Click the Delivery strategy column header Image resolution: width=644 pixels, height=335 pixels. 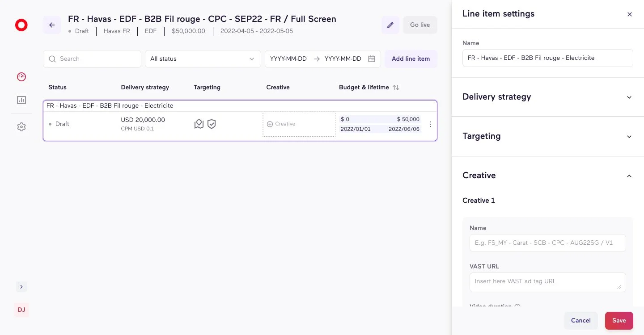point(145,88)
